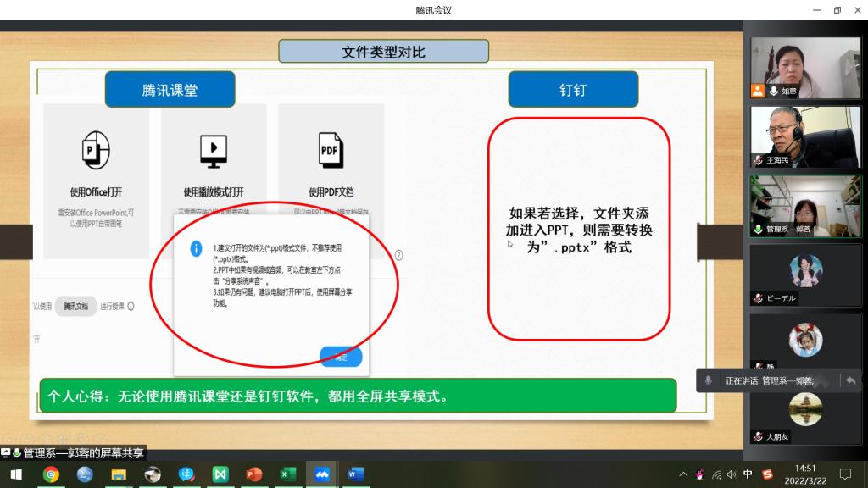Click the muted mic icon beside ビーデル
The height and width of the screenshot is (488, 868).
pos(759,298)
